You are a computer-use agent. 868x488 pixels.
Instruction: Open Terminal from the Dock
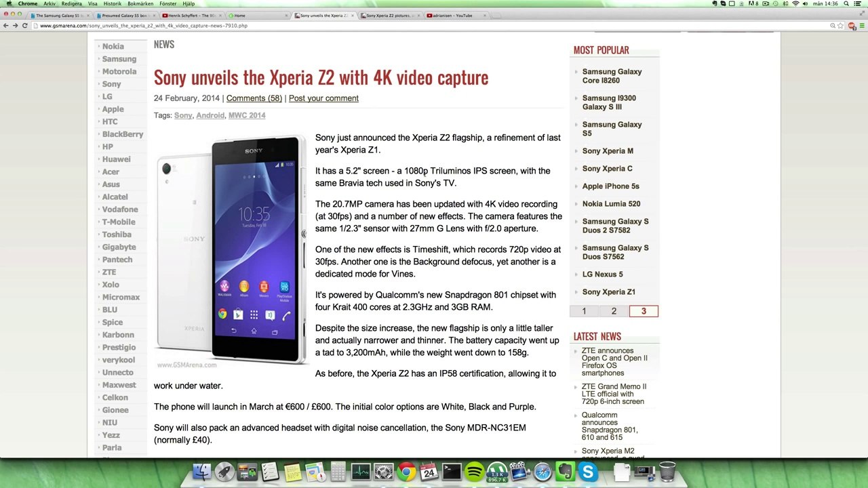tap(452, 471)
